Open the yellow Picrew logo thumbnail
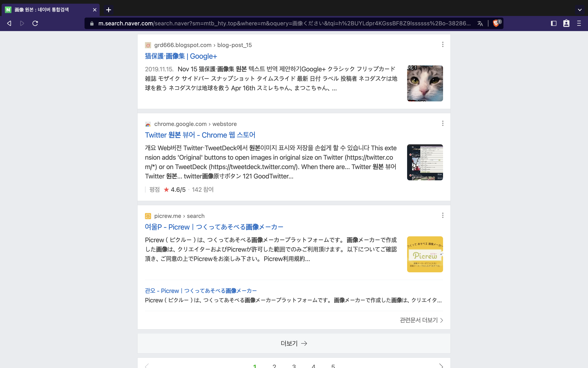This screenshot has width=588, height=368. (x=425, y=254)
